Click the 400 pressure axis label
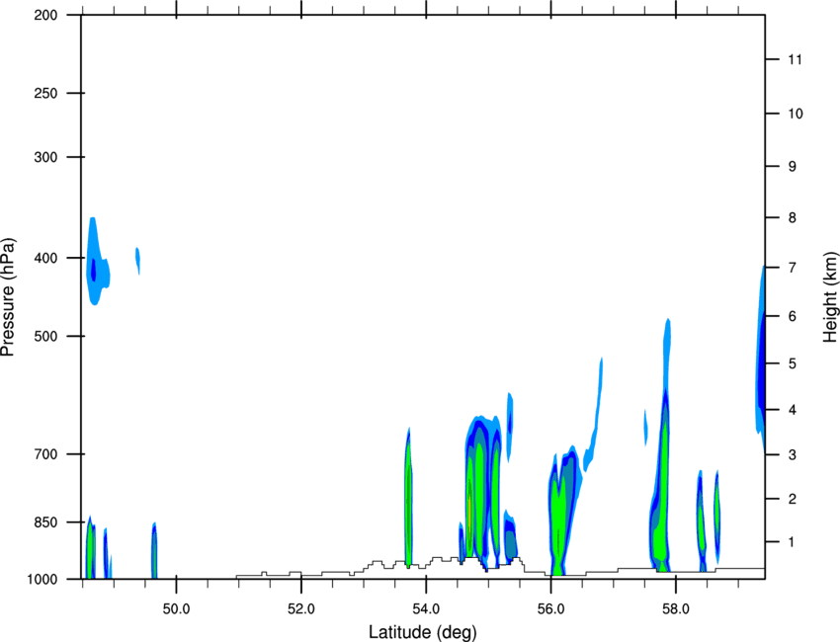 coord(45,258)
